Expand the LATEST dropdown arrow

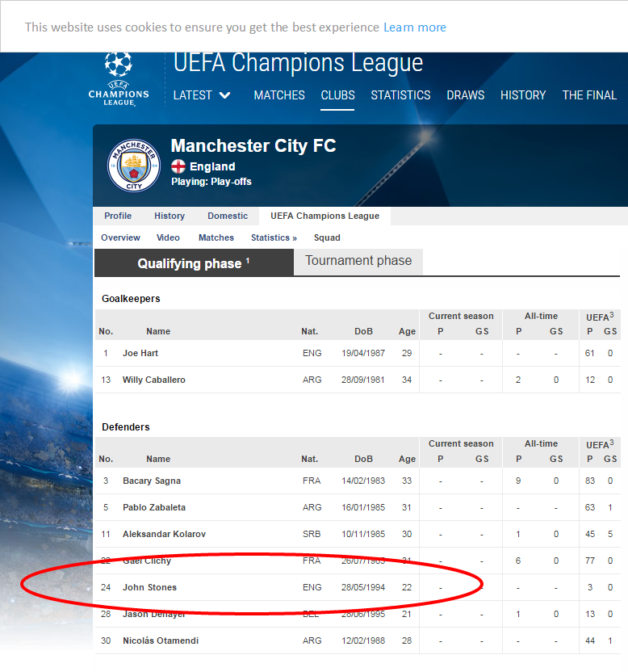pyautogui.click(x=225, y=95)
